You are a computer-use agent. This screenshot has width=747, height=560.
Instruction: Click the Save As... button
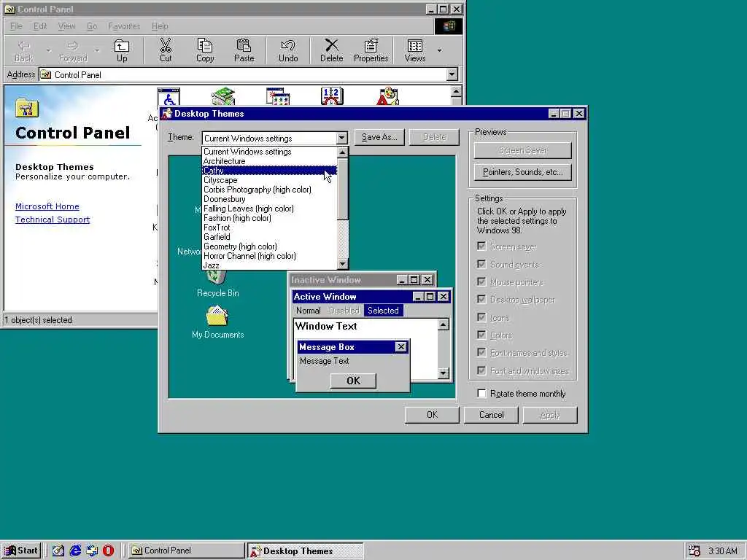(x=379, y=137)
